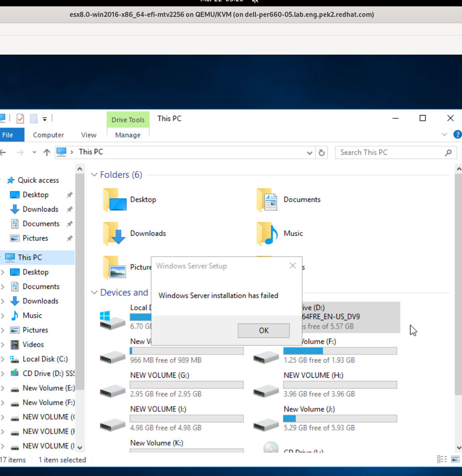
Task: Select New Volume (F:) drive icon
Action: click(266, 357)
